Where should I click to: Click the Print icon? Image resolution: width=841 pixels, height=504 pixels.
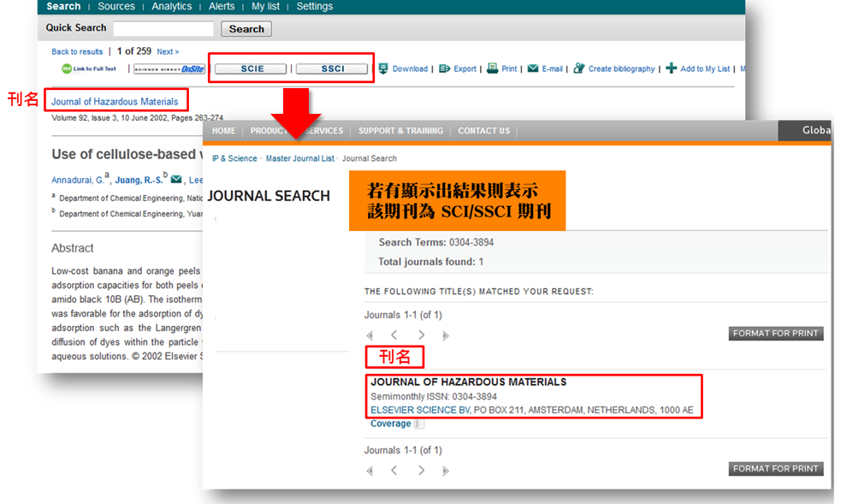coord(492,68)
